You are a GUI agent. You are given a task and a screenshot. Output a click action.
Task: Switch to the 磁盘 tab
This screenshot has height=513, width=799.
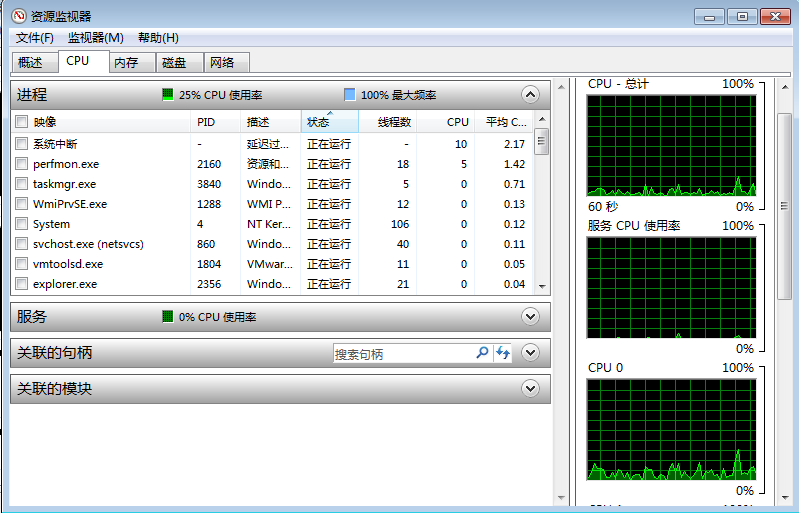click(179, 63)
